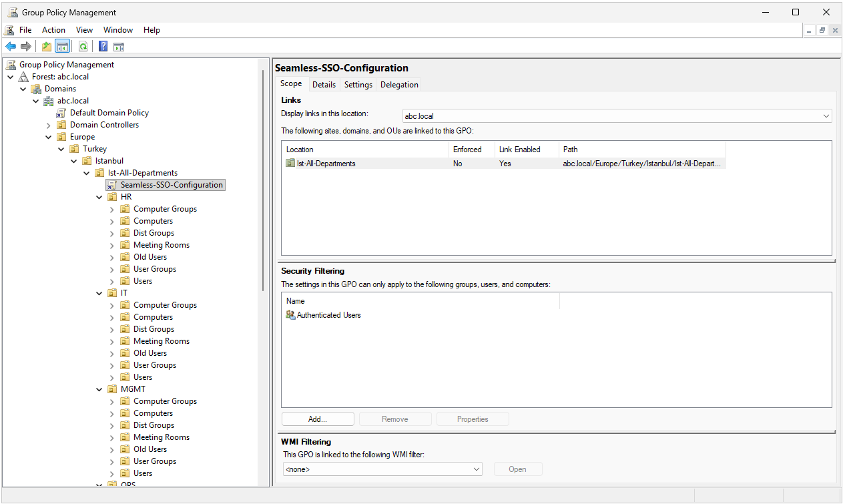Click the Up One Level folder icon
843x504 pixels.
[x=47, y=46]
